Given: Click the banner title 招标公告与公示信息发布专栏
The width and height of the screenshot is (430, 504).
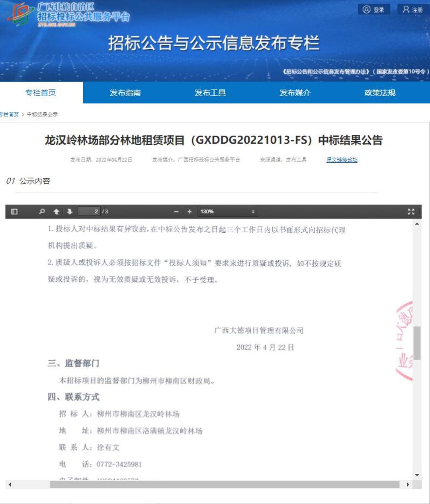Looking at the screenshot, I should [214, 43].
